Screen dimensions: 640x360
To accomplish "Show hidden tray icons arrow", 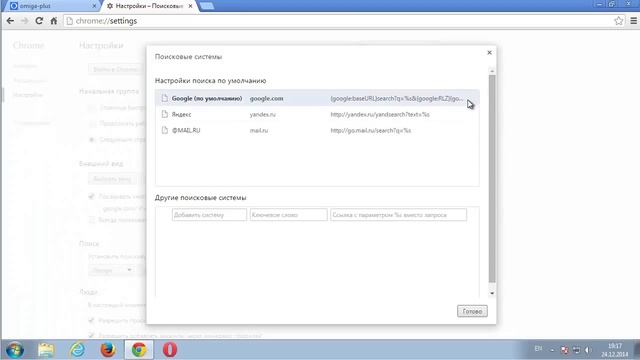I will point(552,350).
